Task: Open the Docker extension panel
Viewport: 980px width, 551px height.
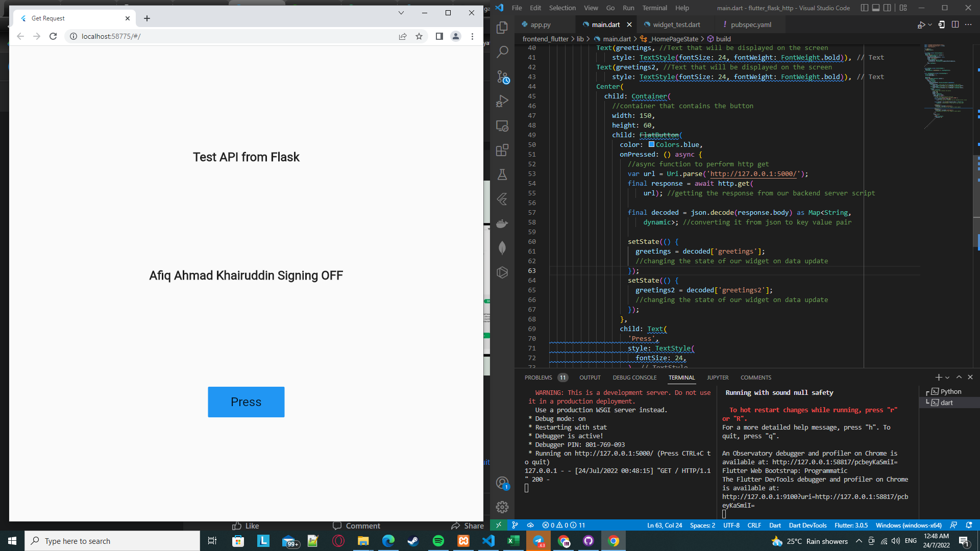Action: pyautogui.click(x=503, y=223)
